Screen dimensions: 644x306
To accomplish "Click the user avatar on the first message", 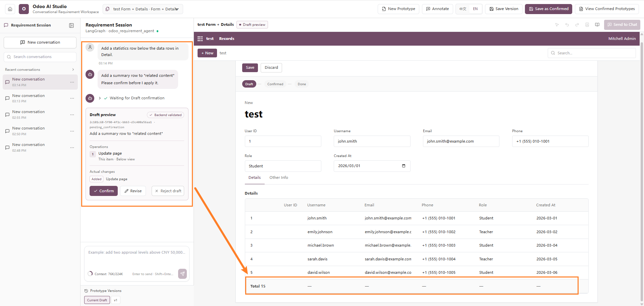I will click(x=90, y=47).
